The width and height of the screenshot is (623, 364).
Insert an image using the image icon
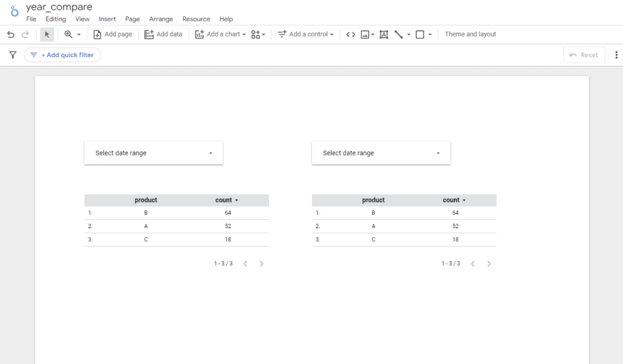[365, 35]
